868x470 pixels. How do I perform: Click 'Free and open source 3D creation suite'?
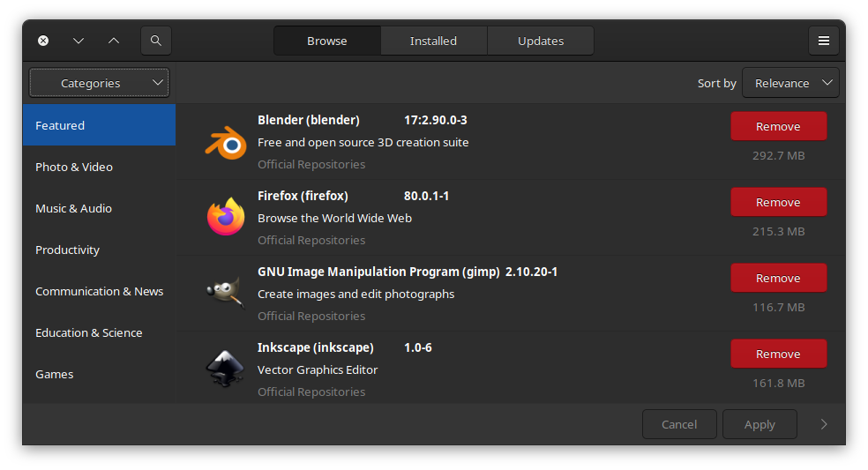click(x=363, y=142)
